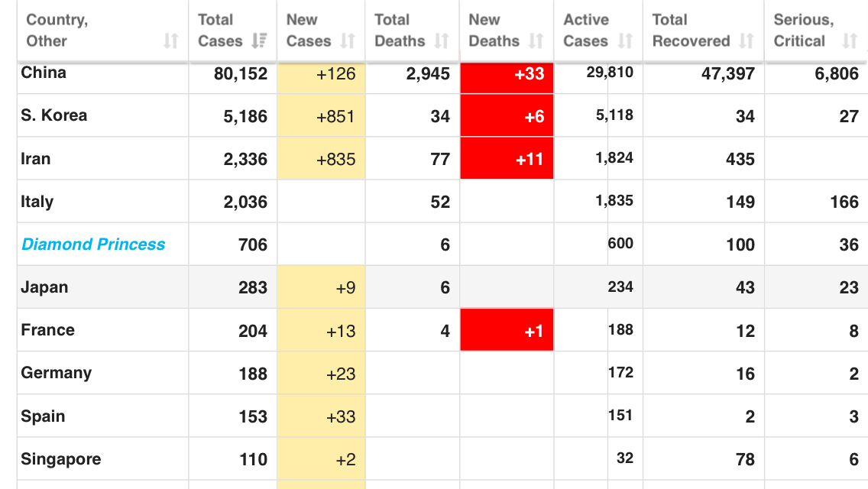Select the Iran country name

click(x=36, y=159)
